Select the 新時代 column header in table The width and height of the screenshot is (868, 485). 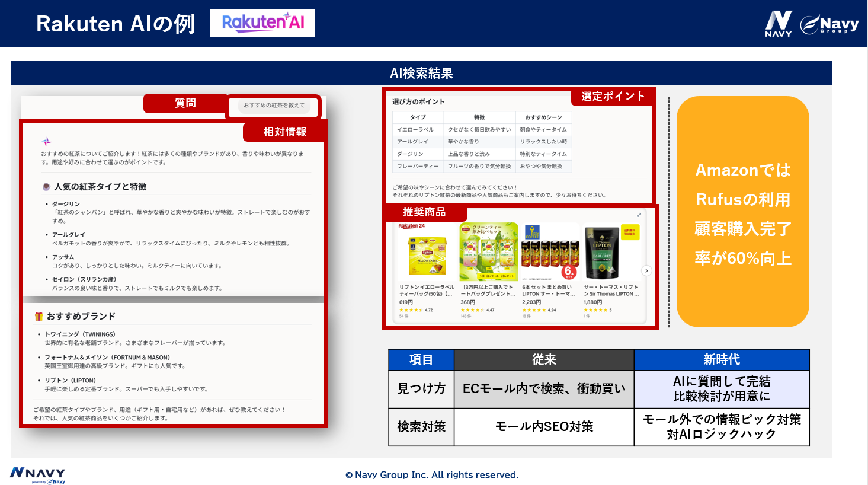(x=721, y=359)
